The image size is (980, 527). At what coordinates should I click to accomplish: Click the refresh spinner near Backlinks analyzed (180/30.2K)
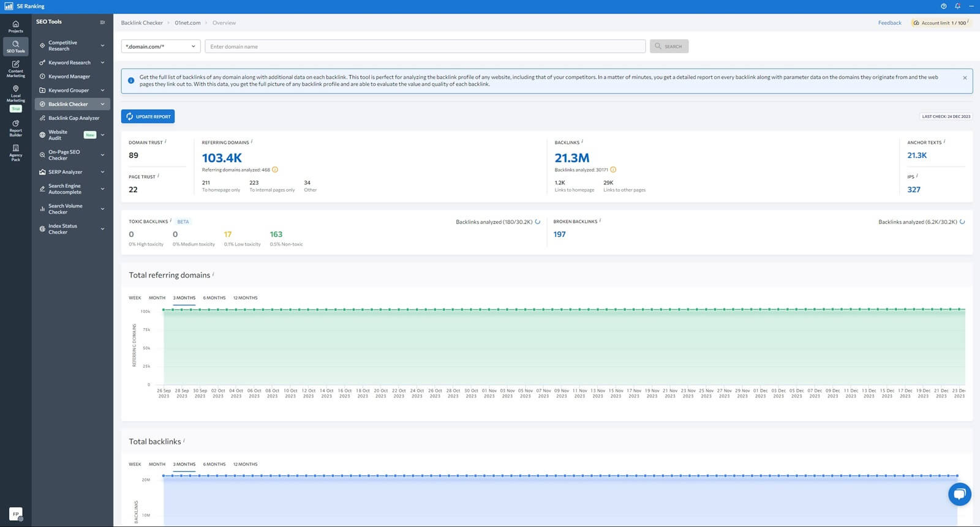[x=538, y=222]
